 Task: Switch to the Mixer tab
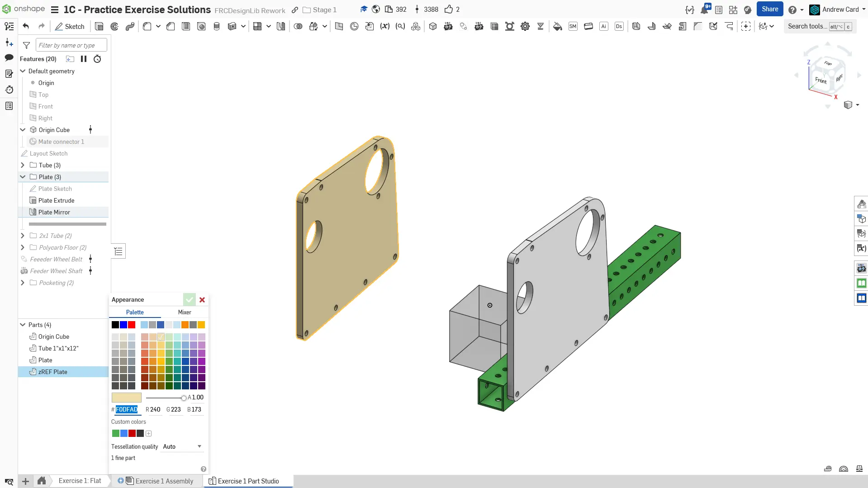185,312
